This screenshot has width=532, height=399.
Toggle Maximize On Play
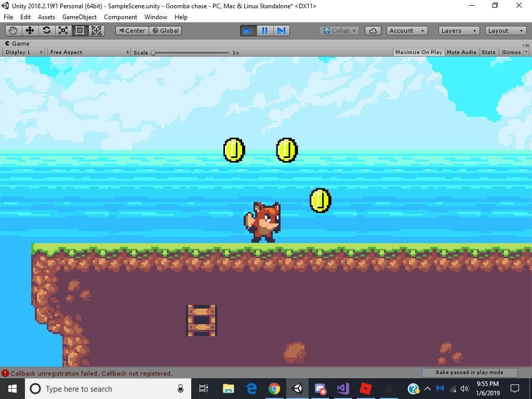(418, 52)
